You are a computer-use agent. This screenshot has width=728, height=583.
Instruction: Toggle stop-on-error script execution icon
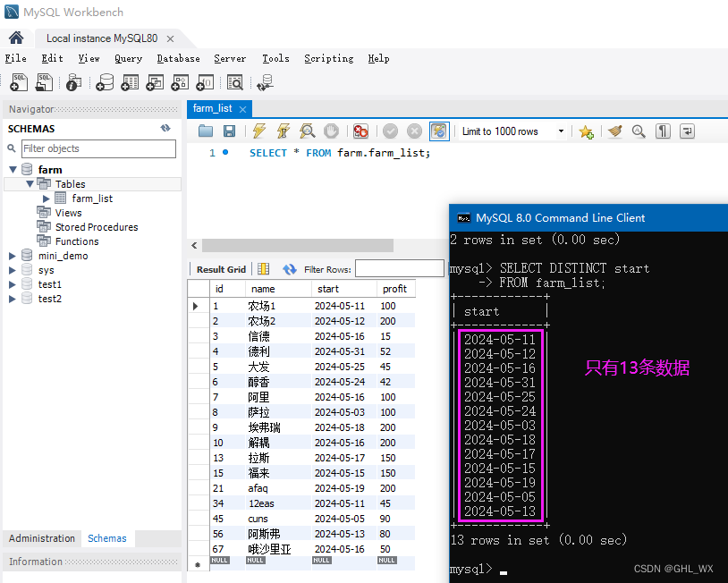coord(360,131)
